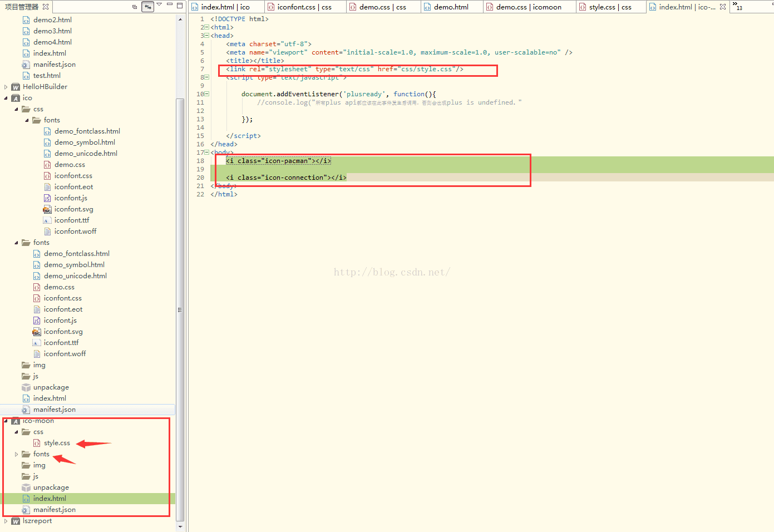This screenshot has width=774, height=532.
Task: Click the project tree scrollbar down arrow
Action: tap(180, 526)
